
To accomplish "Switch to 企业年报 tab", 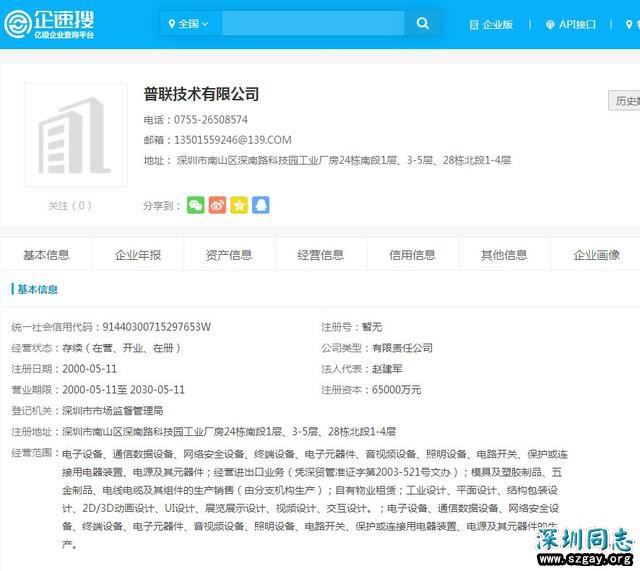I will [x=138, y=255].
